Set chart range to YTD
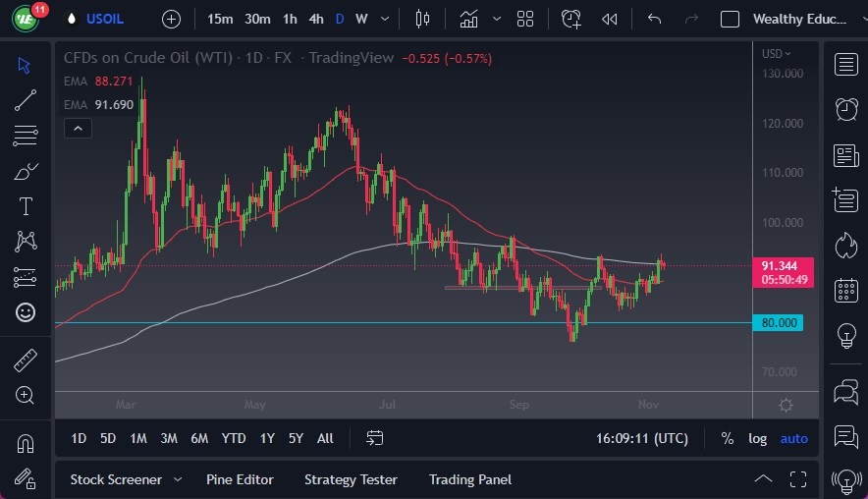Image resolution: width=868 pixels, height=499 pixels. coord(234,438)
